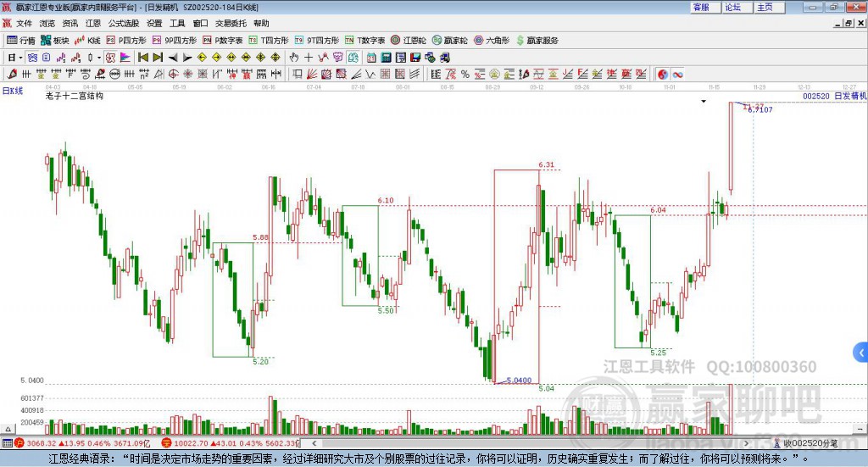Screen dimensions: 868x467
Task: Expand the 日 period dropdown
Action: 20,58
